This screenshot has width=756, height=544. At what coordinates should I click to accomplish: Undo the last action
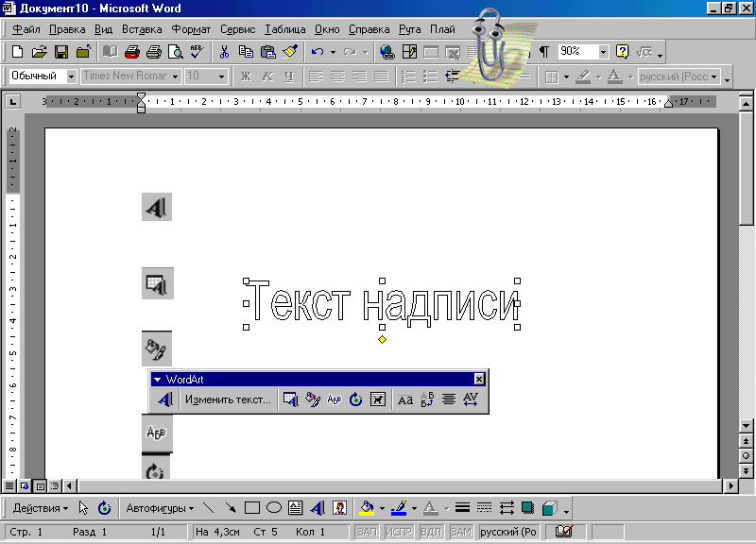click(x=318, y=52)
